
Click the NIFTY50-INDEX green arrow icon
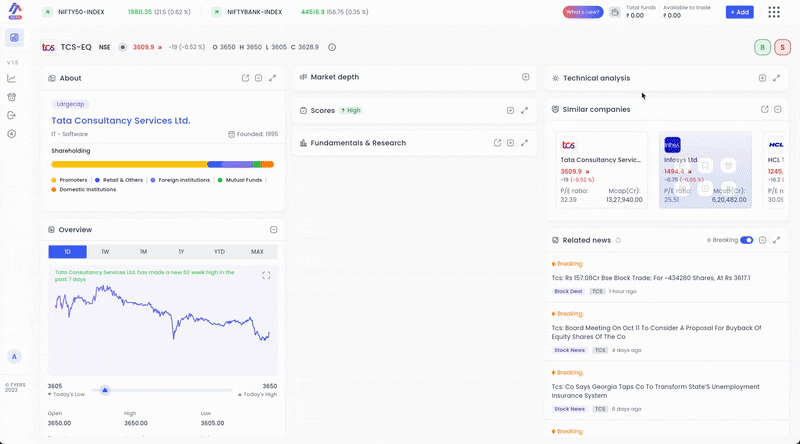(47, 12)
